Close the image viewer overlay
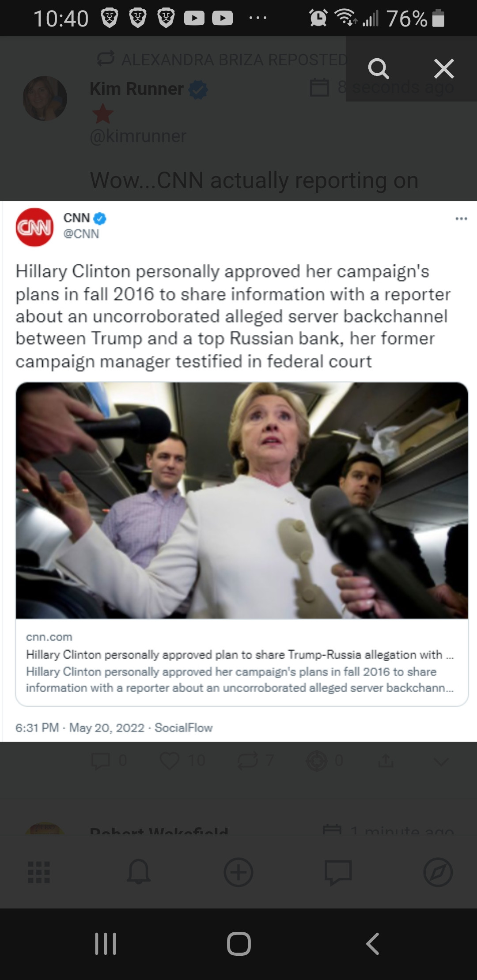This screenshot has width=477, height=980. point(444,69)
